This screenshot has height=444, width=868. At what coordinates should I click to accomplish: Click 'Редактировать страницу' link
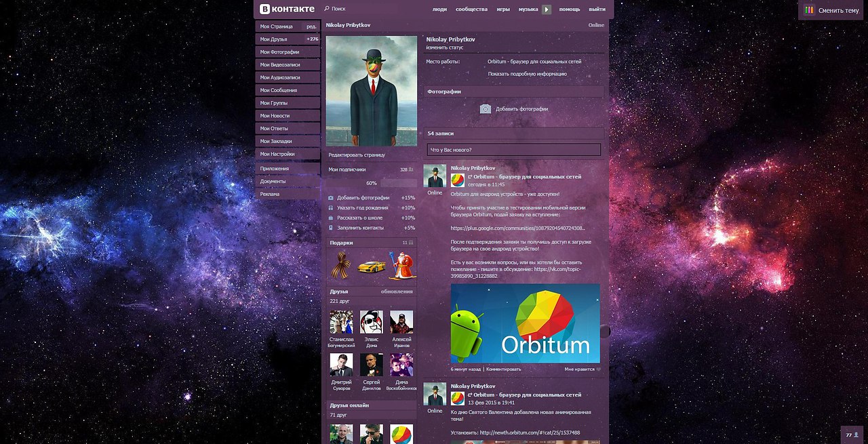[x=357, y=155]
